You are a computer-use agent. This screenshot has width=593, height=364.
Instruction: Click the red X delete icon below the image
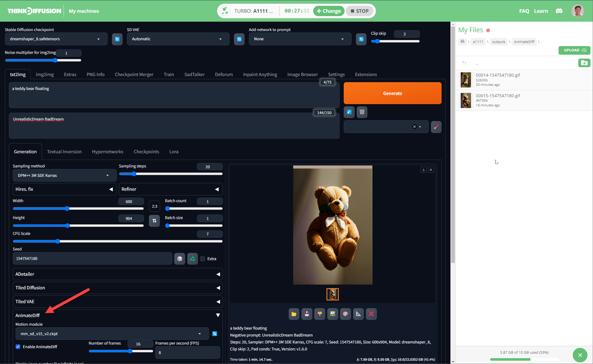pos(371,314)
